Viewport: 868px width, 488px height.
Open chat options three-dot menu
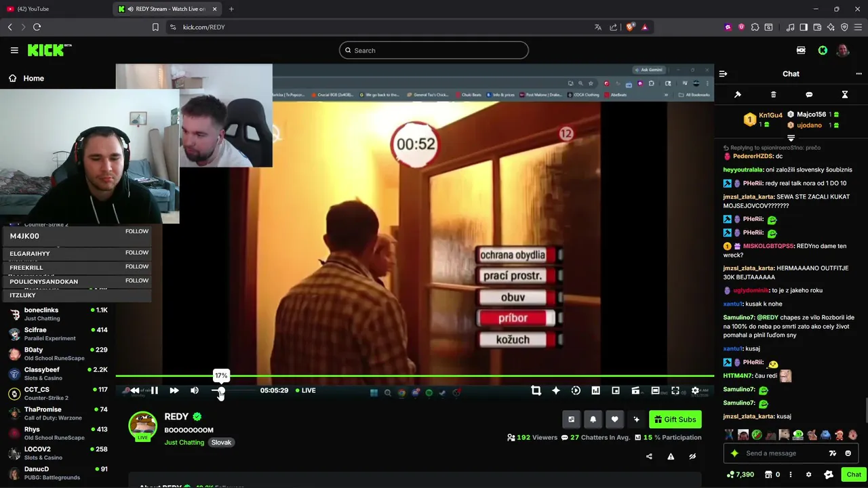coord(859,74)
